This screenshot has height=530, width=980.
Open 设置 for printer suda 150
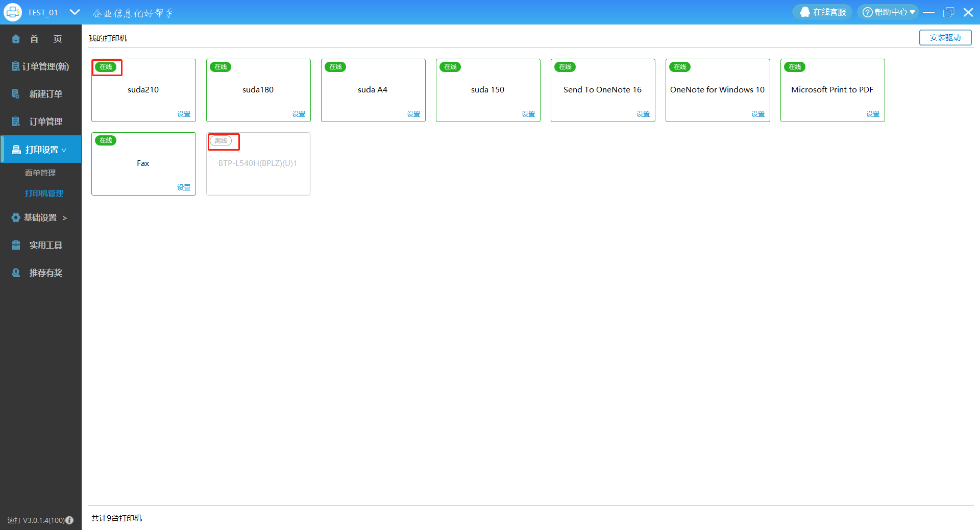click(528, 114)
